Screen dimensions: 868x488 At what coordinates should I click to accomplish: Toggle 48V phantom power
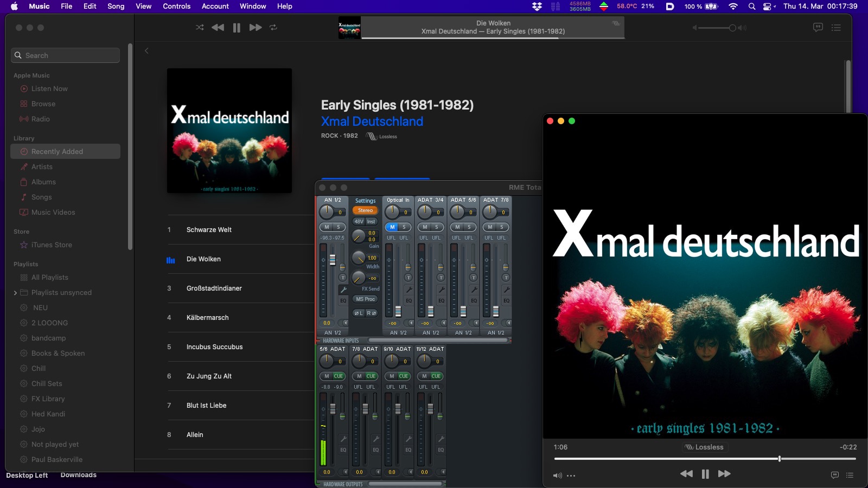pos(359,221)
